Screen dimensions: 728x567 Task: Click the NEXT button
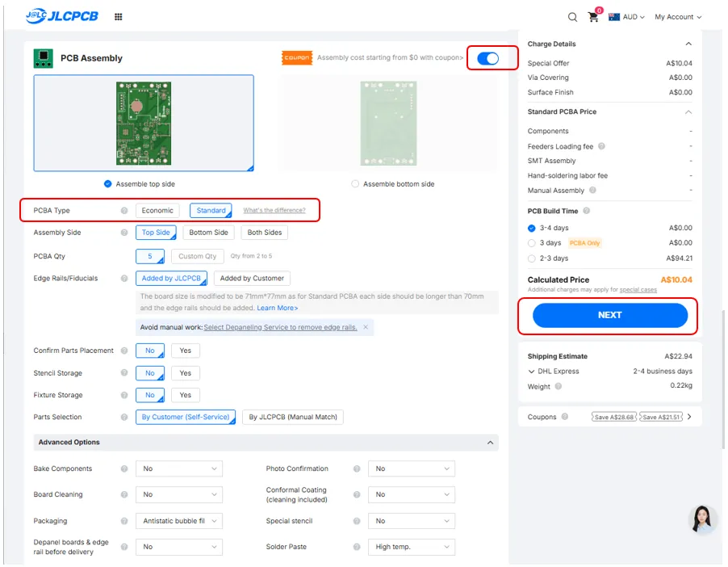coord(609,315)
